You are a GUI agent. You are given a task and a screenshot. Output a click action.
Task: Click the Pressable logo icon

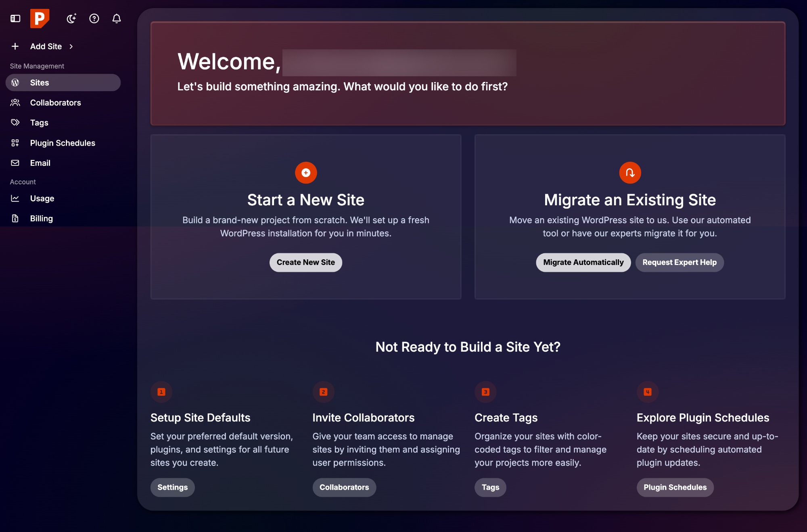click(x=40, y=18)
